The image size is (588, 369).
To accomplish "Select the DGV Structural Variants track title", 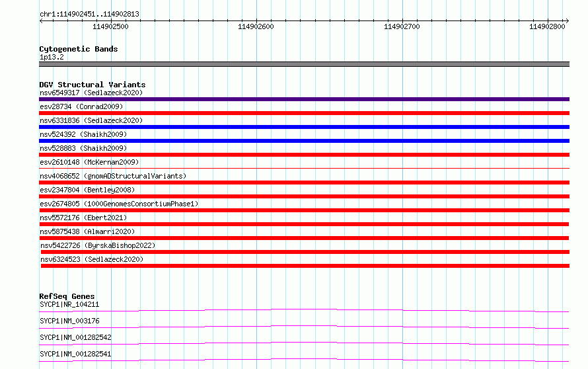I will [x=92, y=85].
